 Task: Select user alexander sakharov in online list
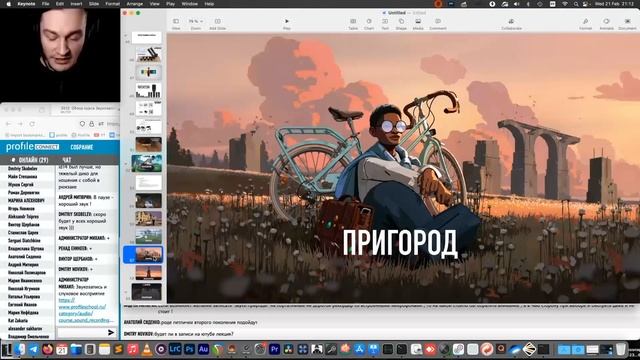(x=25, y=329)
